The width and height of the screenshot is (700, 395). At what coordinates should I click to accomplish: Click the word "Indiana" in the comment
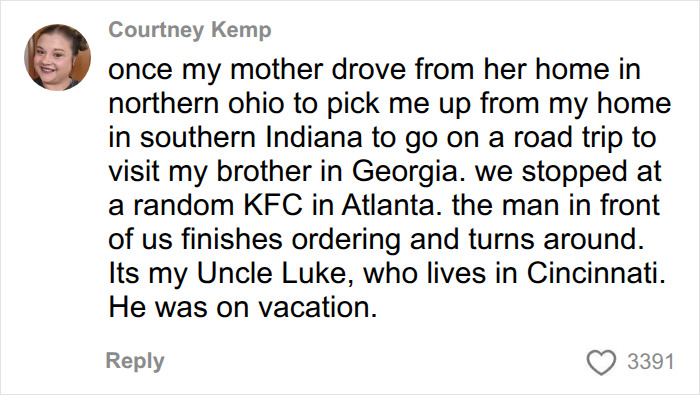click(313, 137)
